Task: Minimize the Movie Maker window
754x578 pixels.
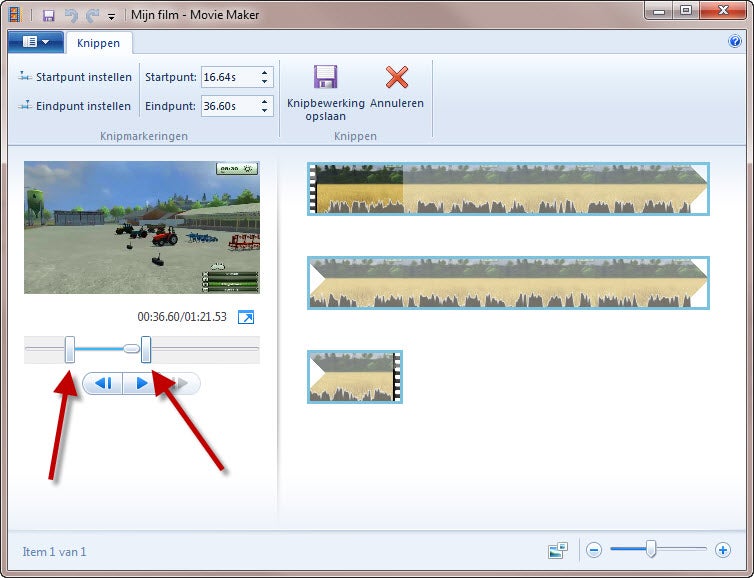Action: tap(659, 11)
